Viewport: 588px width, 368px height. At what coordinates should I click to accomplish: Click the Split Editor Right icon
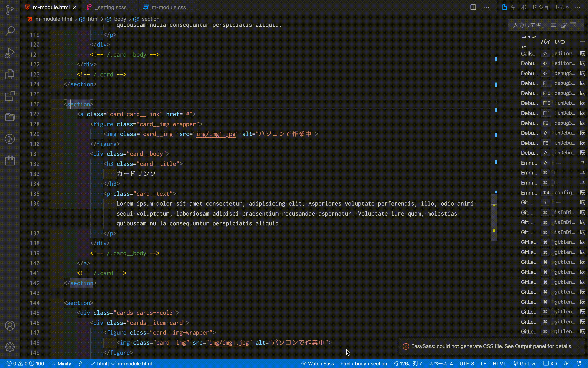tap(473, 7)
